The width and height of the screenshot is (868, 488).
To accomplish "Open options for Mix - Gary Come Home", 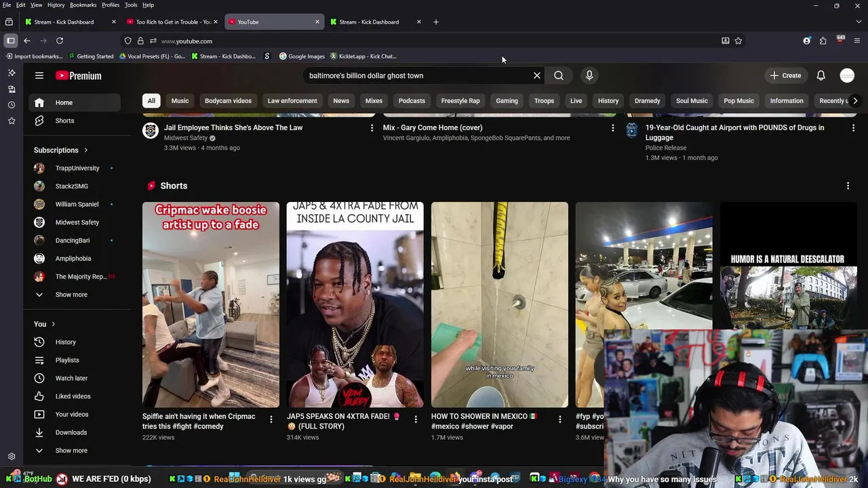I will (613, 127).
